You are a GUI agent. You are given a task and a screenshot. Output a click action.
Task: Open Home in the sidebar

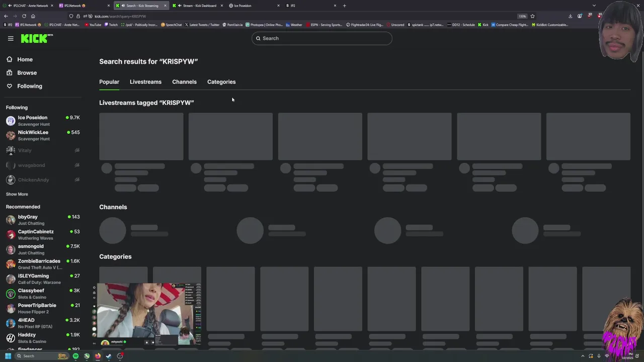[25, 59]
